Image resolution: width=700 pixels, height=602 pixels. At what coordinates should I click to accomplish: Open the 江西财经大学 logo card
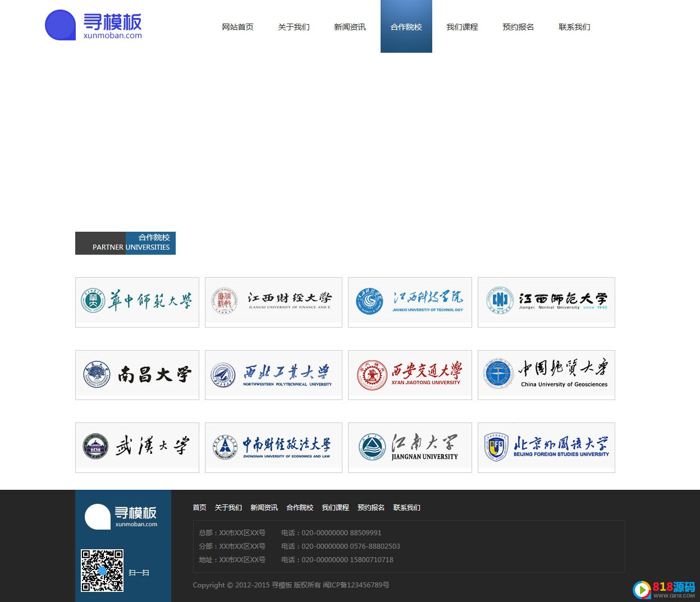[273, 302]
